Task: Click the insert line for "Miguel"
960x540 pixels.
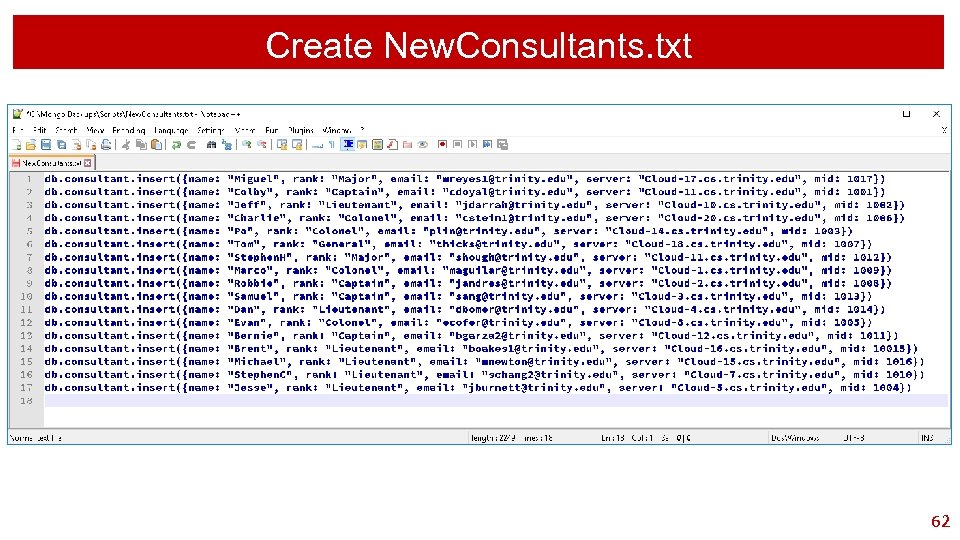Action: click(465, 179)
